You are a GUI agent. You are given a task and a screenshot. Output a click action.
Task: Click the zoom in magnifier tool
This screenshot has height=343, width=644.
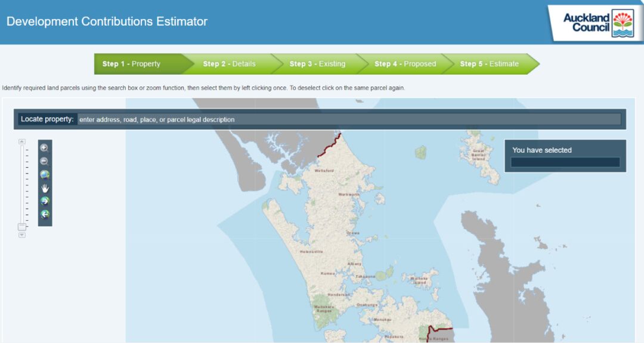44,148
